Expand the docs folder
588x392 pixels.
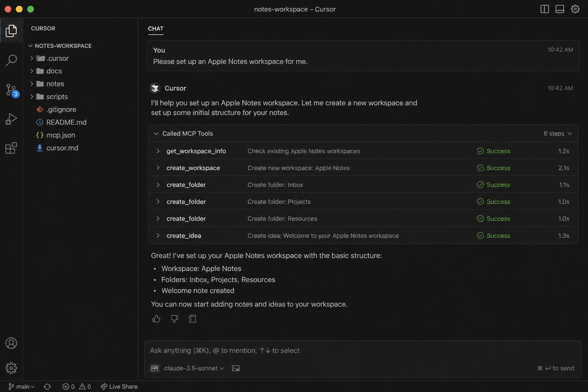32,71
